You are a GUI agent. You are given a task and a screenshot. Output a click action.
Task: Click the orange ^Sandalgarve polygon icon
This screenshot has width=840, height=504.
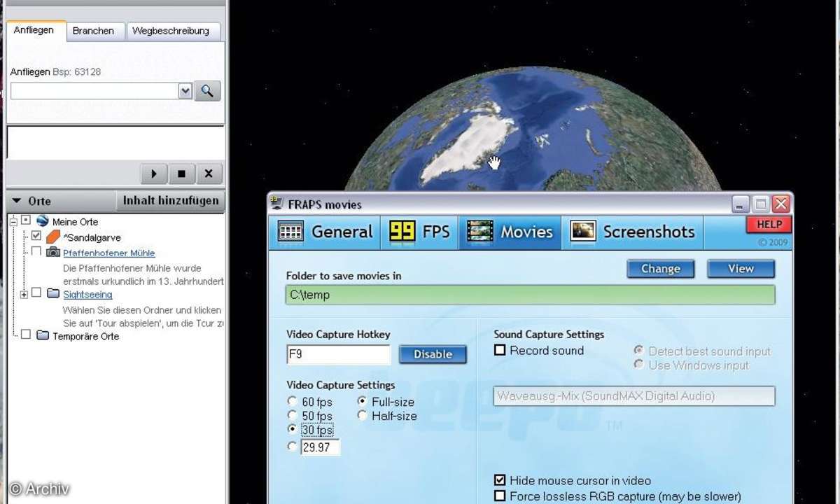pos(52,237)
